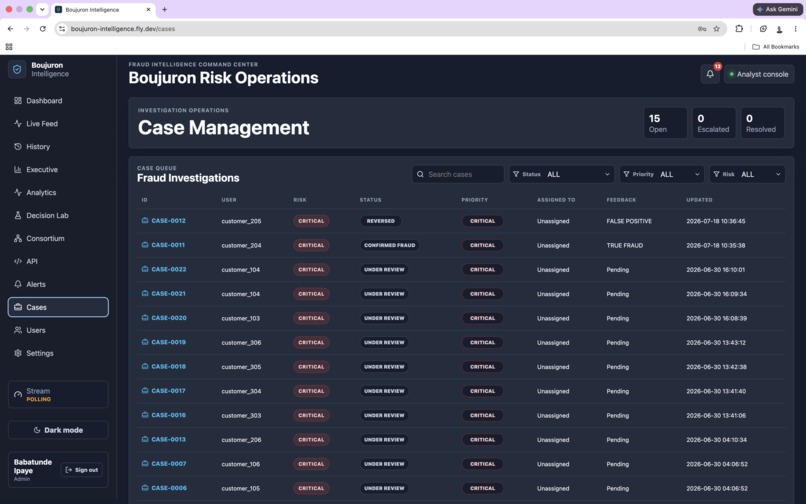806x504 pixels.
Task: Click the 0 Resolved counter card
Action: pos(762,123)
